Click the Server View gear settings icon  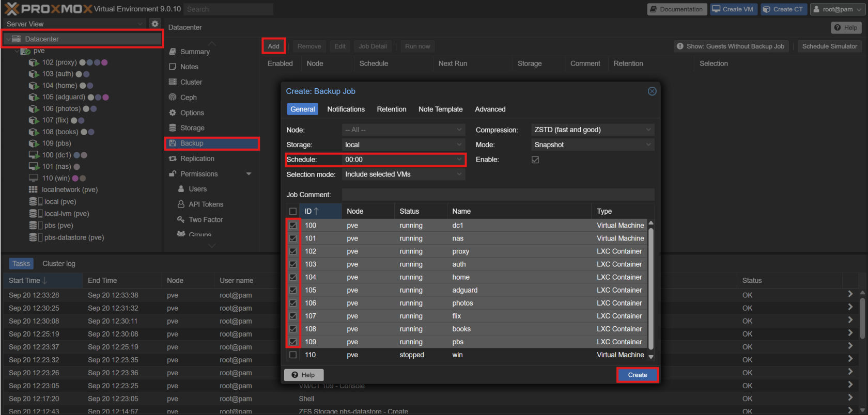pos(154,24)
